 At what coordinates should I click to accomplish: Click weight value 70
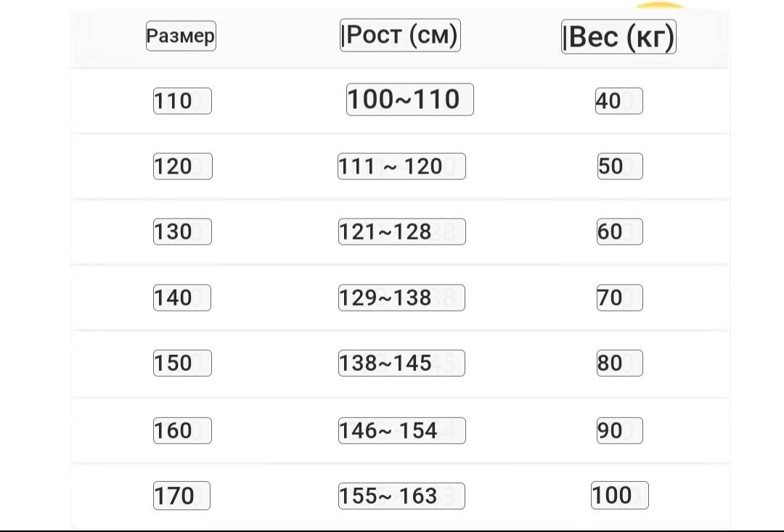pos(619,298)
